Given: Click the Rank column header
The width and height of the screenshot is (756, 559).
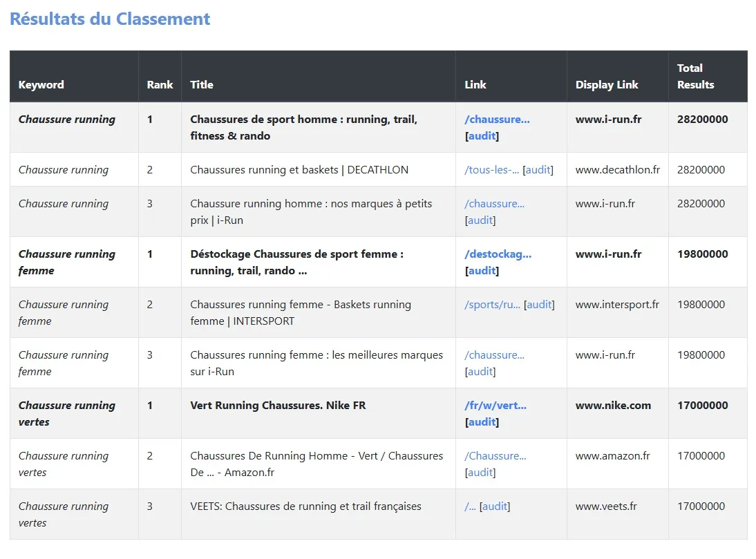Looking at the screenshot, I should pos(160,85).
